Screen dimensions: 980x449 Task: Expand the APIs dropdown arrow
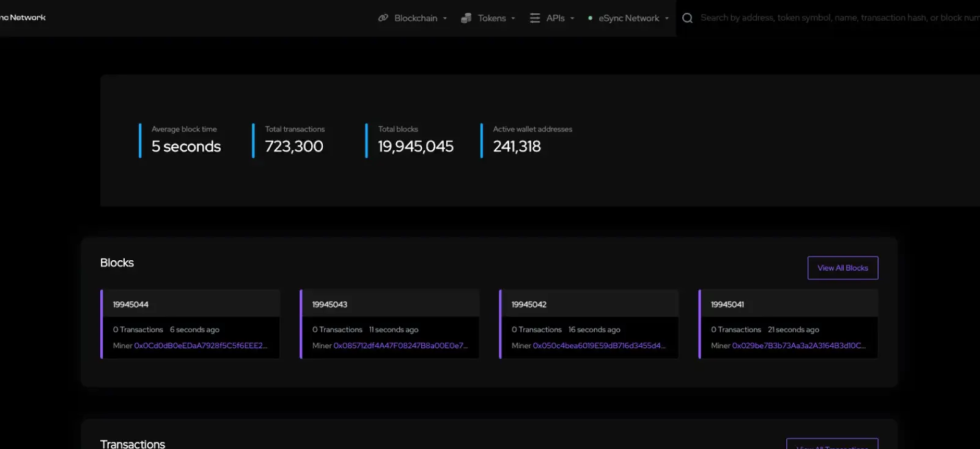(572, 18)
